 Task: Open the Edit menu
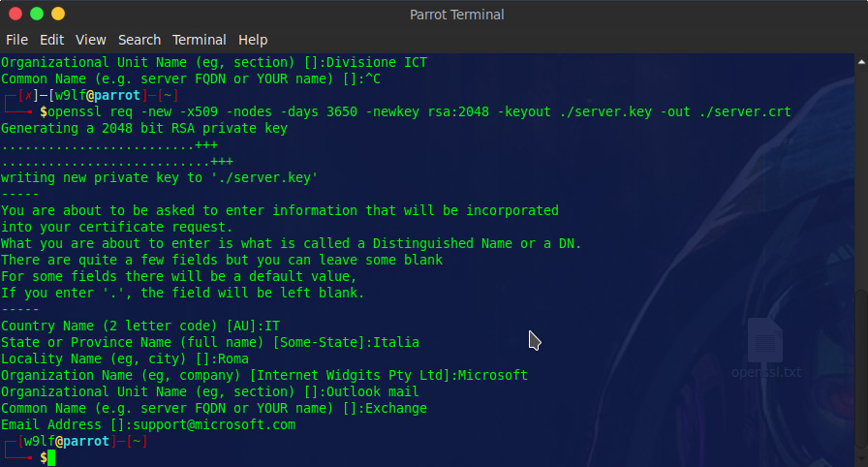coord(51,40)
